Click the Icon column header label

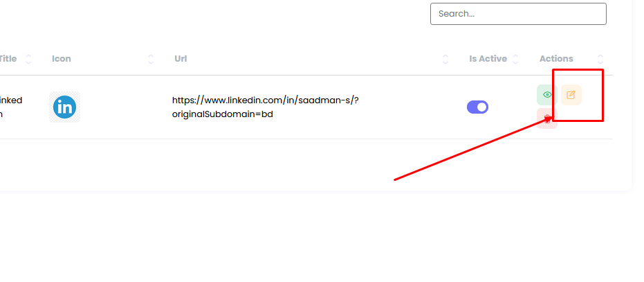click(x=62, y=59)
